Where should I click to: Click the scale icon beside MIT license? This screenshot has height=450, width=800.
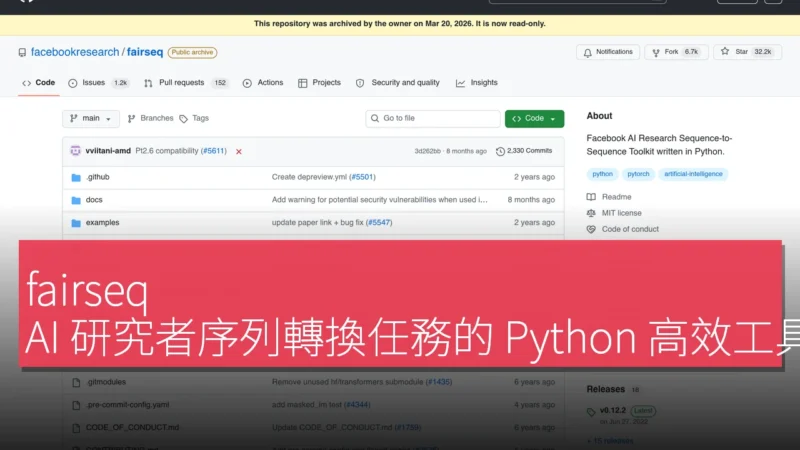tap(591, 213)
